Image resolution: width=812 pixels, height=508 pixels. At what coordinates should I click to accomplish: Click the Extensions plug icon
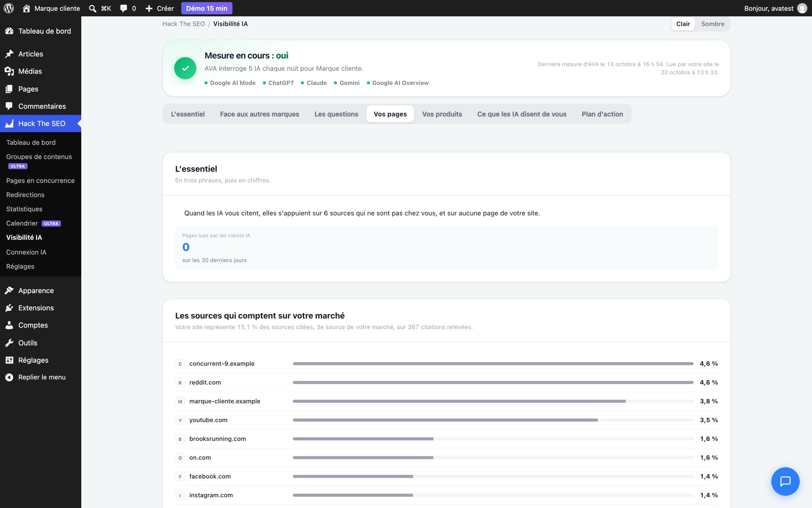[9, 308]
